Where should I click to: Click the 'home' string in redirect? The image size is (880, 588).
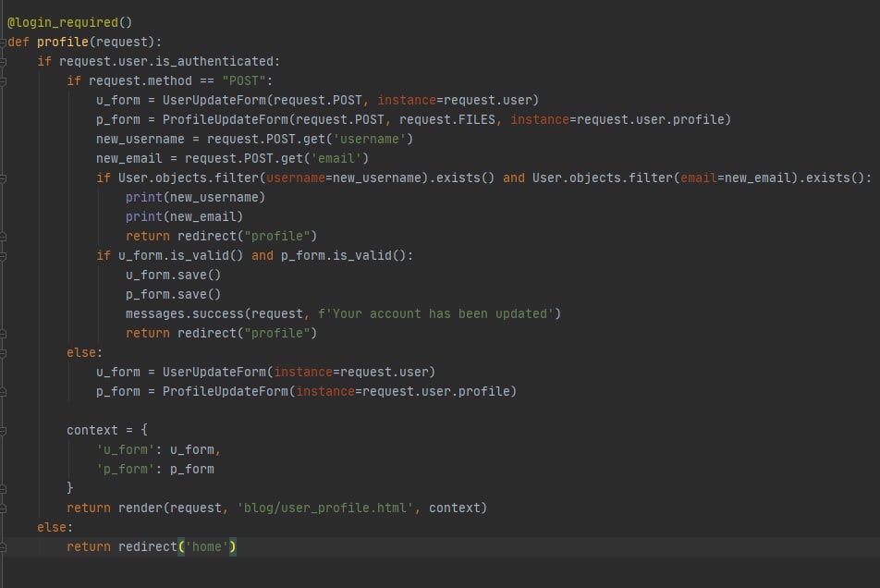point(206,547)
